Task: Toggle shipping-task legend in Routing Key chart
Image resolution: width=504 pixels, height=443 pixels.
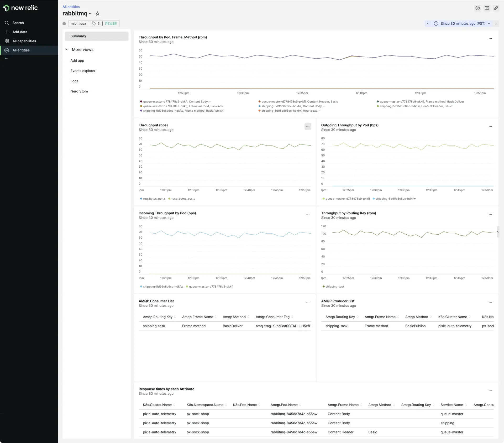Action: [335, 287]
